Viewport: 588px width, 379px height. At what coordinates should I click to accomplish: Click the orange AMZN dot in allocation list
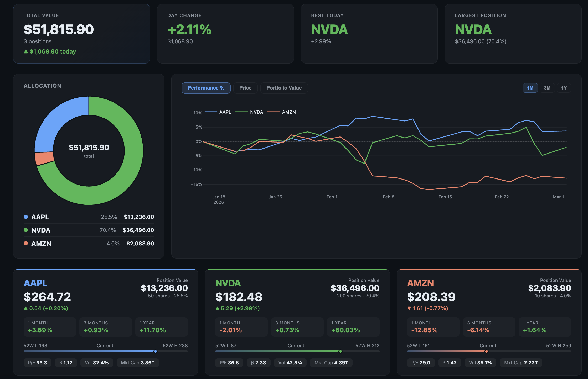click(x=26, y=243)
